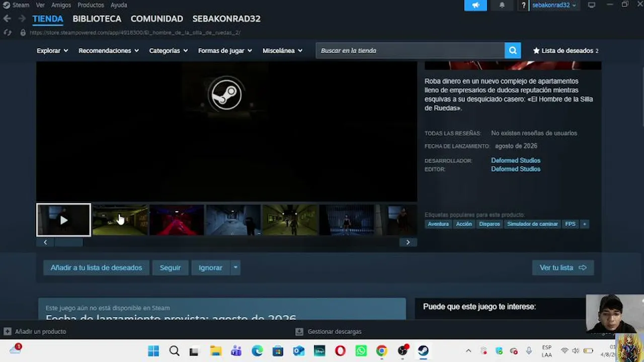
Task: Click the Seguir button
Action: 170,267
